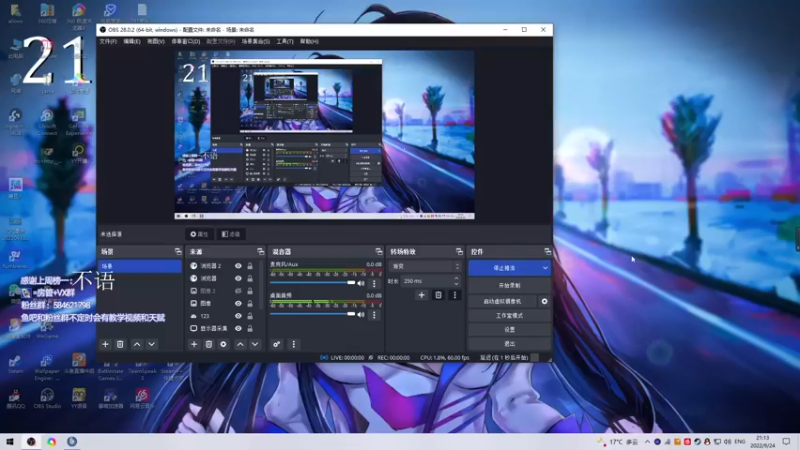Viewport: 800px width, 450px height.
Task: Toggle visibility of 显示器采集 source
Action: point(238,329)
